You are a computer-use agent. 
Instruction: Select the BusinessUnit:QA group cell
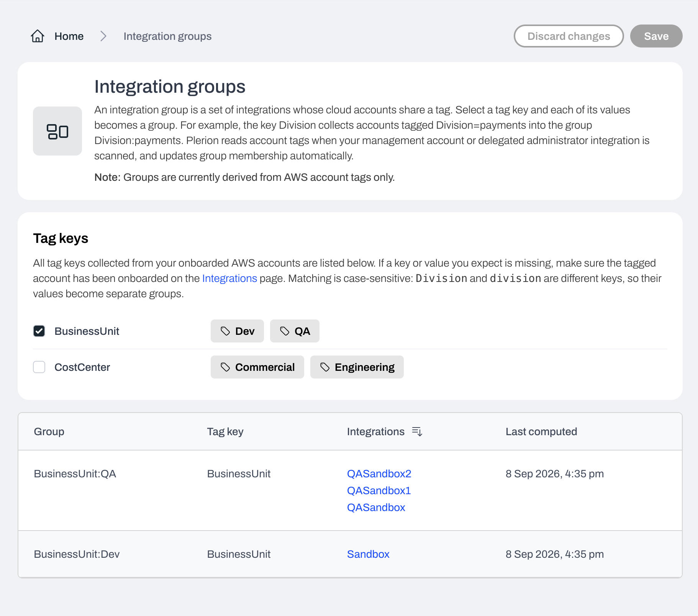tap(75, 473)
